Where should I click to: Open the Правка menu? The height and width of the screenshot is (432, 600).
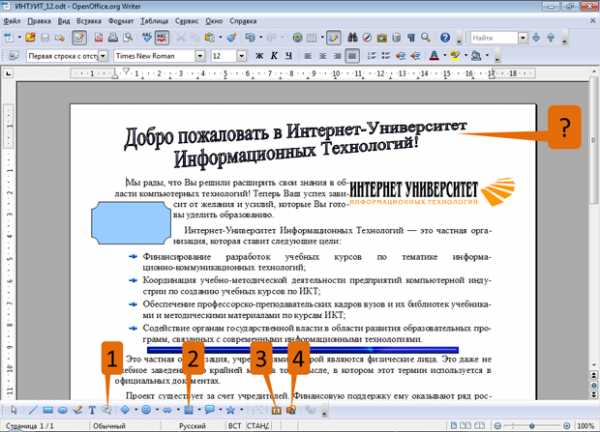(39, 21)
